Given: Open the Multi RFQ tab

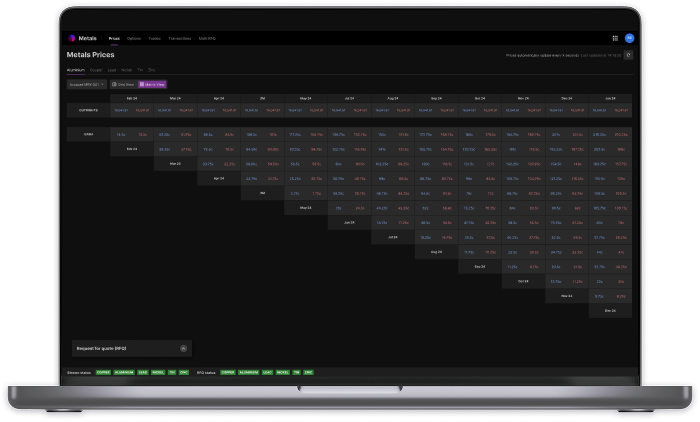Looking at the screenshot, I should point(207,38).
